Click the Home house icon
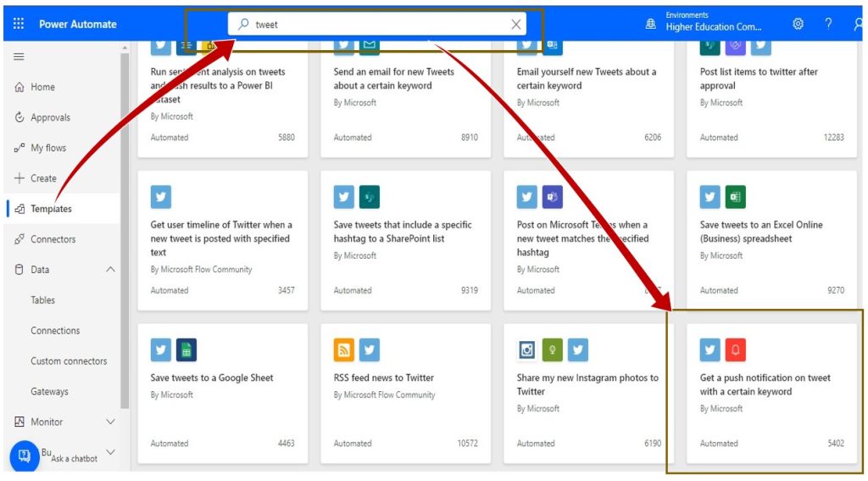The width and height of the screenshot is (868, 481). [19, 87]
